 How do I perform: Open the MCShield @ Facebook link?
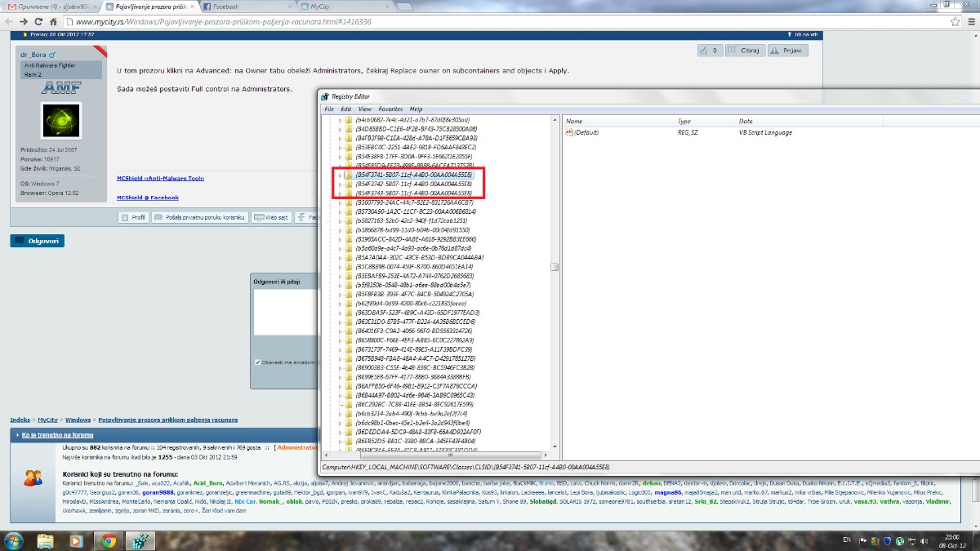click(x=148, y=197)
